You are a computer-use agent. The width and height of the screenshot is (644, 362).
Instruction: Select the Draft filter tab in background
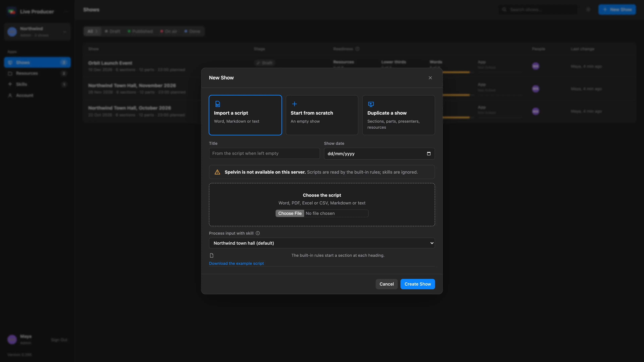113,31
